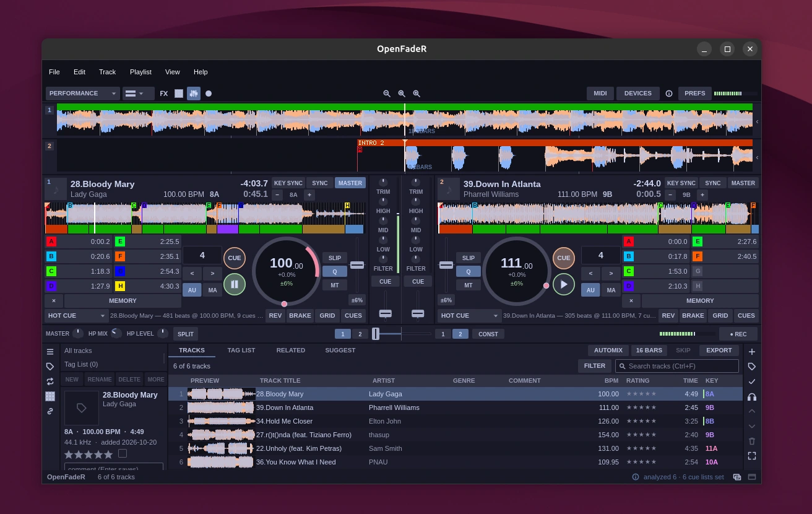Toggle the Q quantize button on deck 2
The width and height of the screenshot is (812, 514).
coord(469,271)
